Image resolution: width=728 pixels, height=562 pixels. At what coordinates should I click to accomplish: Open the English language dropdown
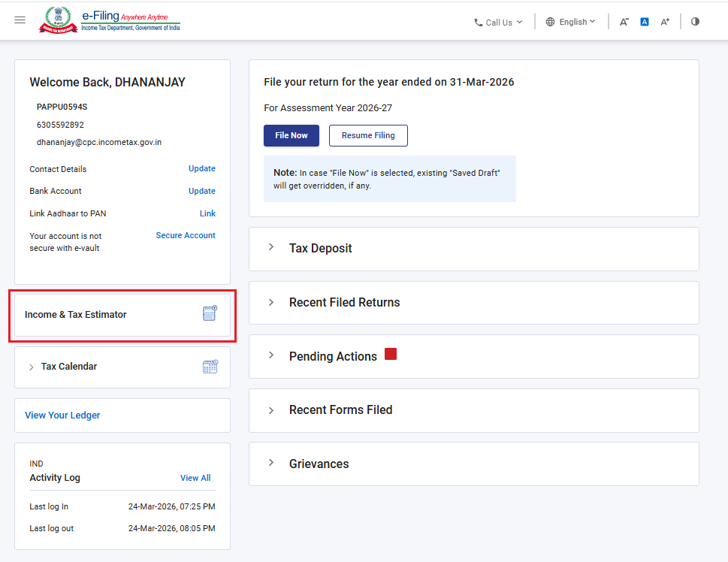coord(571,22)
